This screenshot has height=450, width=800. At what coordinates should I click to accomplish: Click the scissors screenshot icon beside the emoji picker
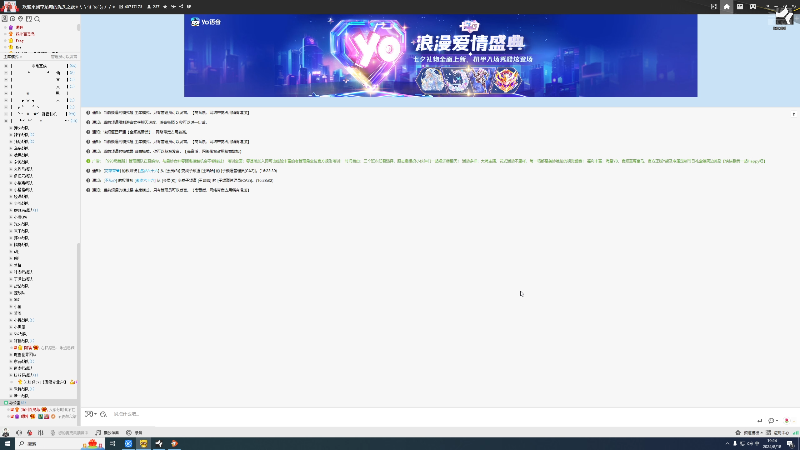103,414
